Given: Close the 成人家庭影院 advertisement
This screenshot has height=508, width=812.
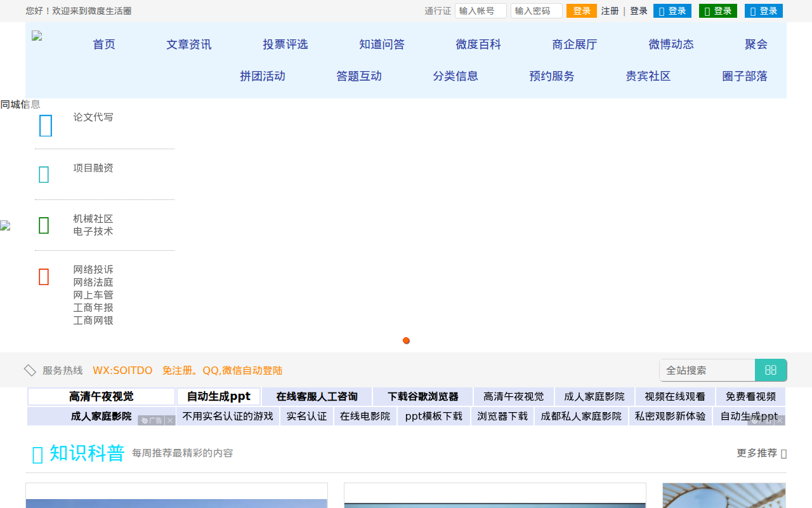Looking at the screenshot, I should pyautogui.click(x=170, y=420).
